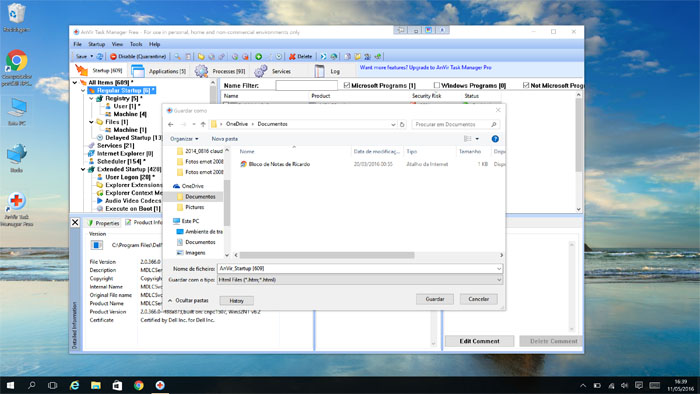Click the refresh icon next to Save
700x394 pixels.
pyautogui.click(x=100, y=57)
